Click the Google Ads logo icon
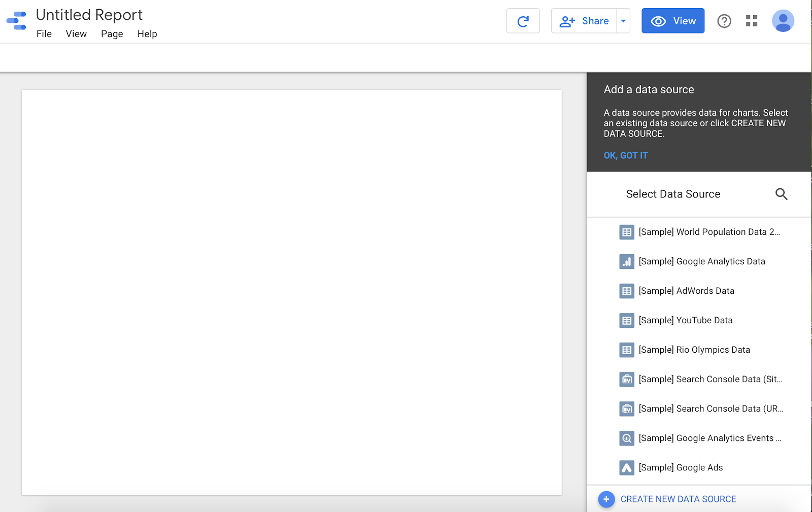The image size is (812, 512). coord(627,467)
